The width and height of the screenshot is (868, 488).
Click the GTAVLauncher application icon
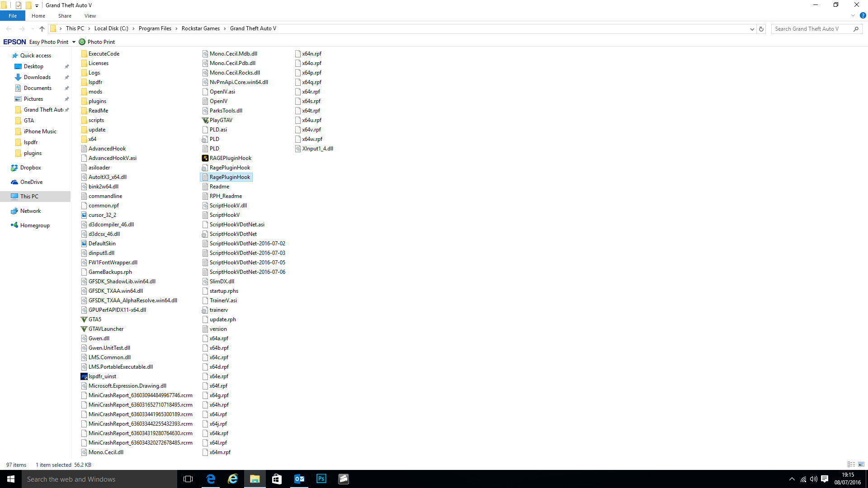tap(84, 329)
